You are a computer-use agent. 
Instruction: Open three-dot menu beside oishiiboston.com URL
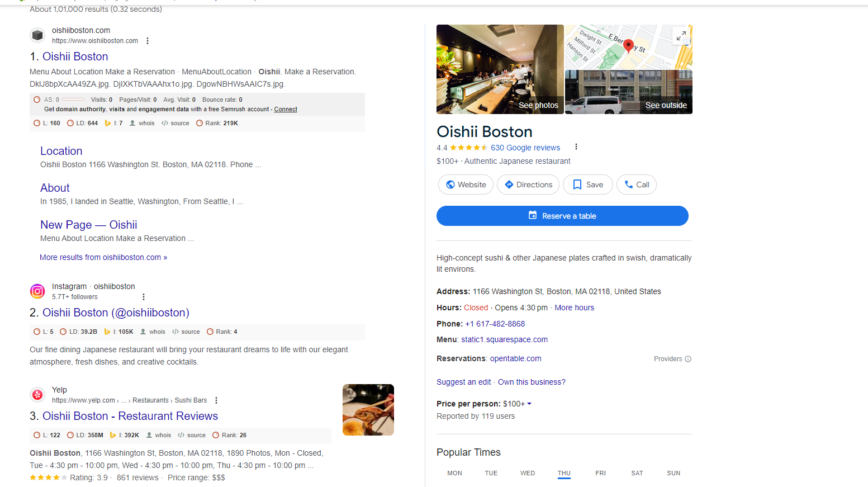[x=148, y=41]
